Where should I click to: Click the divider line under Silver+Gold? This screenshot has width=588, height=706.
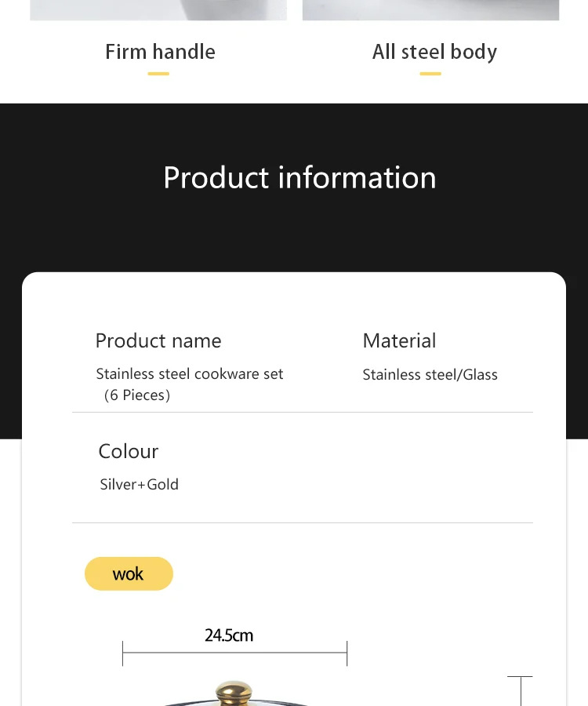pos(303,522)
